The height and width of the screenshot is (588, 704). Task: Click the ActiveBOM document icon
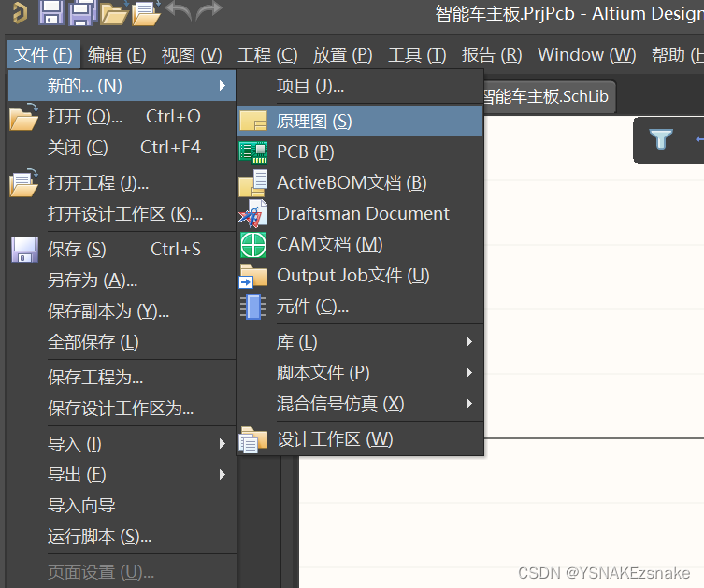253,183
